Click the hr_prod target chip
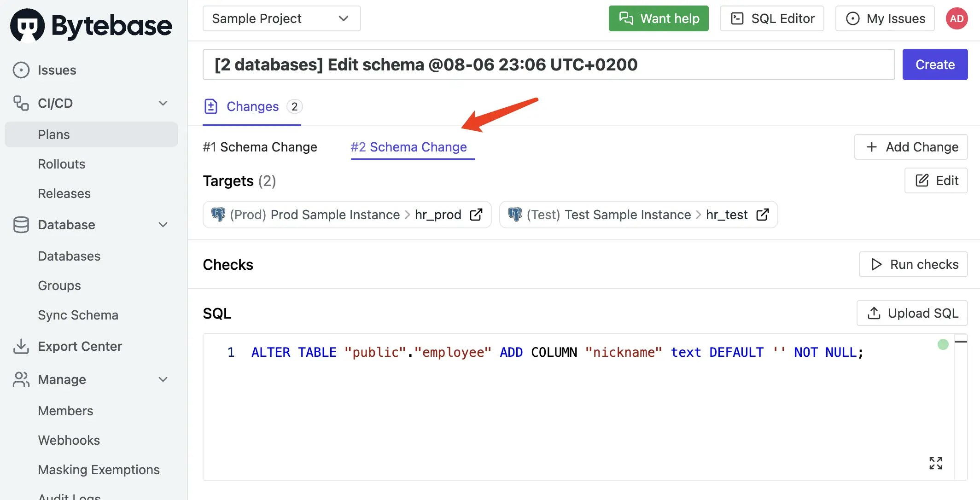Viewport: 980px width, 500px height. 347,215
